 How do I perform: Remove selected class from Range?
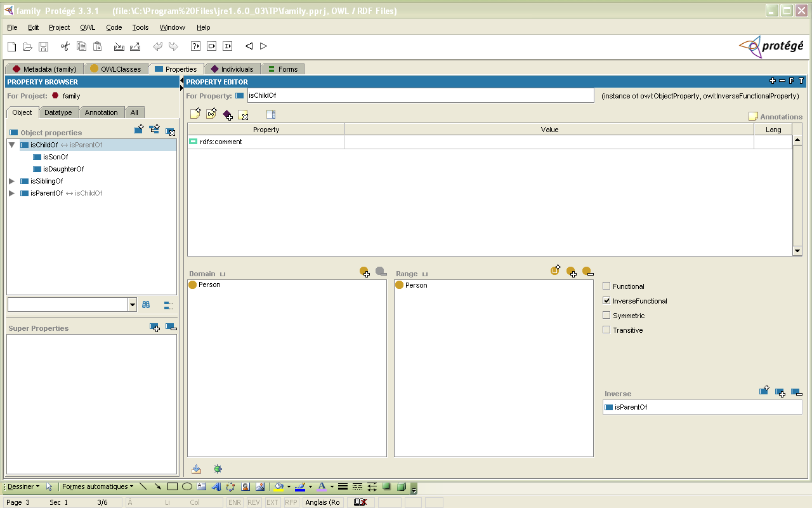(x=587, y=272)
